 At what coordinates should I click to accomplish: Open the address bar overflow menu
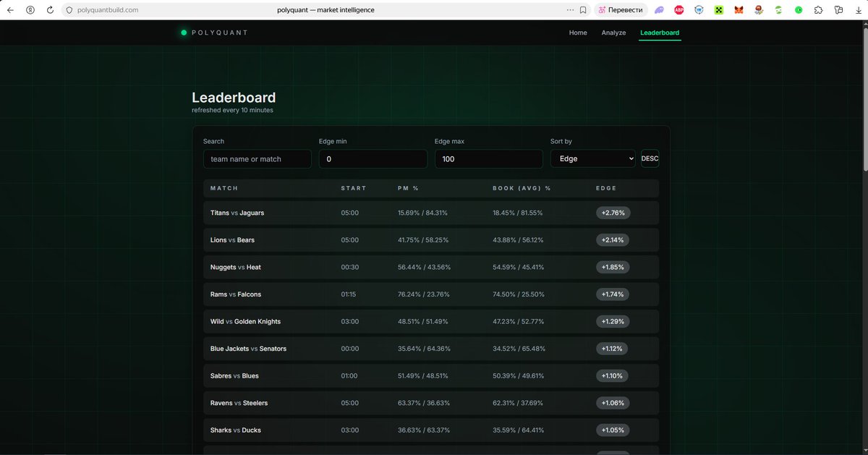(570, 10)
